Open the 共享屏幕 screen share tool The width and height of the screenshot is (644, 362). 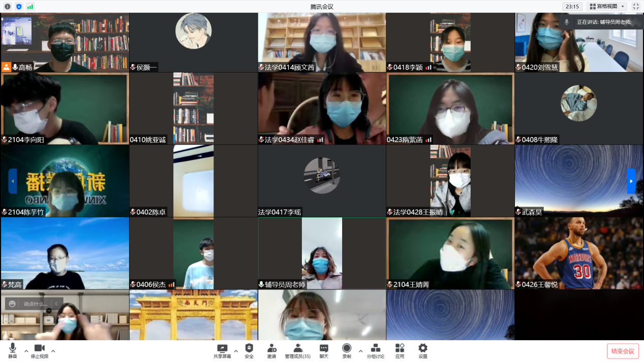click(x=222, y=350)
